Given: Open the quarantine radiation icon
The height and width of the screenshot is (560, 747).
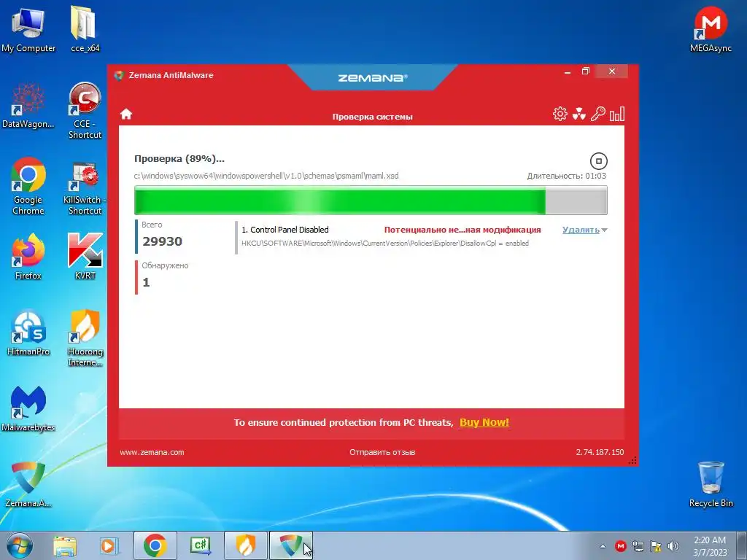Looking at the screenshot, I should [578, 114].
